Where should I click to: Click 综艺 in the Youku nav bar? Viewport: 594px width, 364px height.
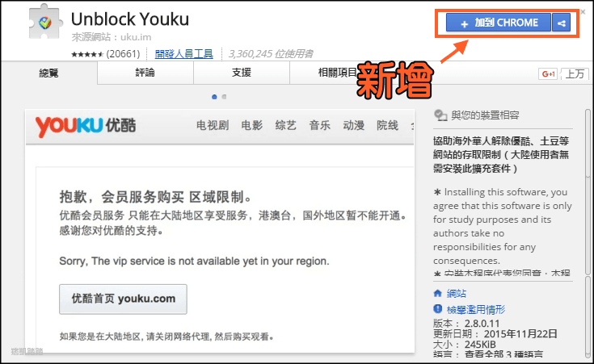pos(285,125)
